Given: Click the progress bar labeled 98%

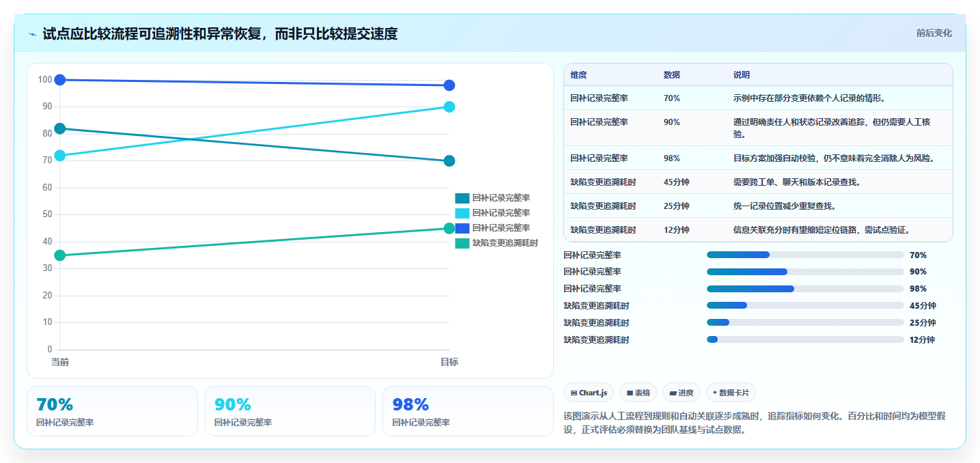Looking at the screenshot, I should [805, 288].
